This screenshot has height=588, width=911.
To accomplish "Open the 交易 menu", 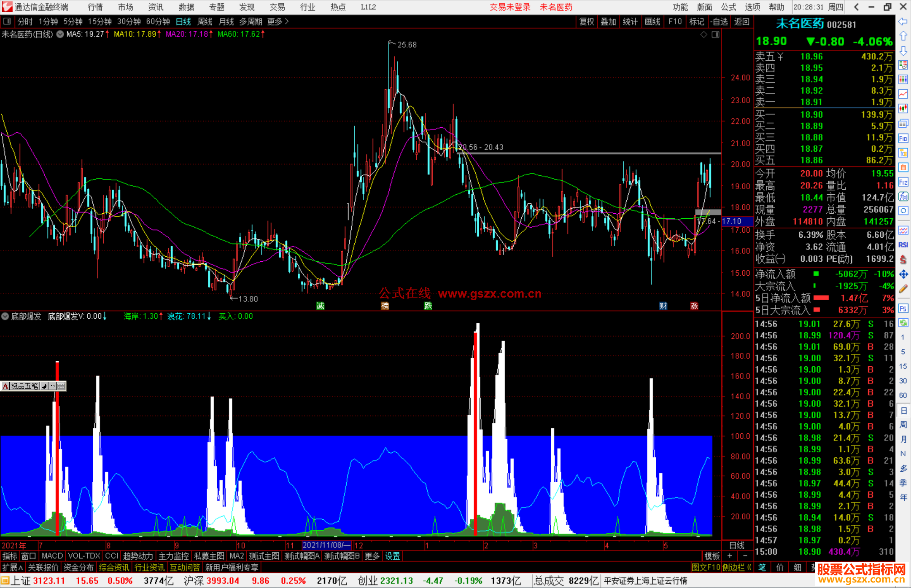I will 278,7.
